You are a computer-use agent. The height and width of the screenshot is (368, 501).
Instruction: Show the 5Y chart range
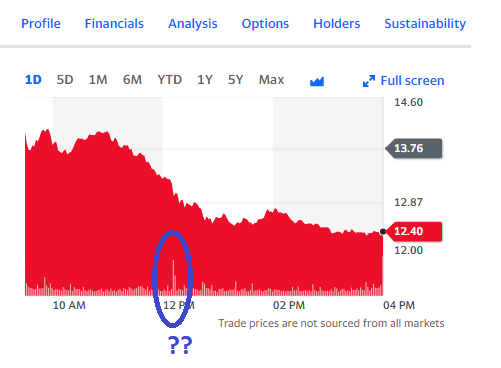(x=235, y=80)
